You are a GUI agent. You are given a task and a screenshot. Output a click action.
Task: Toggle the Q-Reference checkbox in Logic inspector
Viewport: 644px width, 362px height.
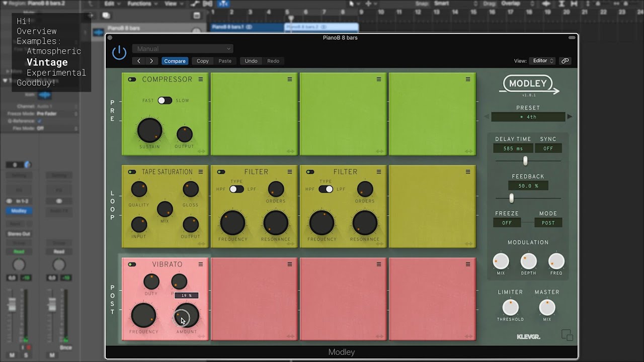(x=39, y=121)
